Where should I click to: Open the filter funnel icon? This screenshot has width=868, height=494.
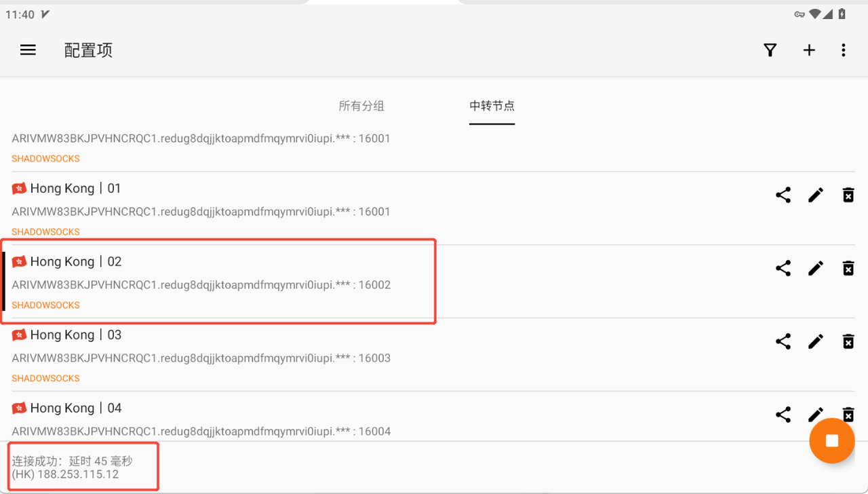[x=770, y=50]
